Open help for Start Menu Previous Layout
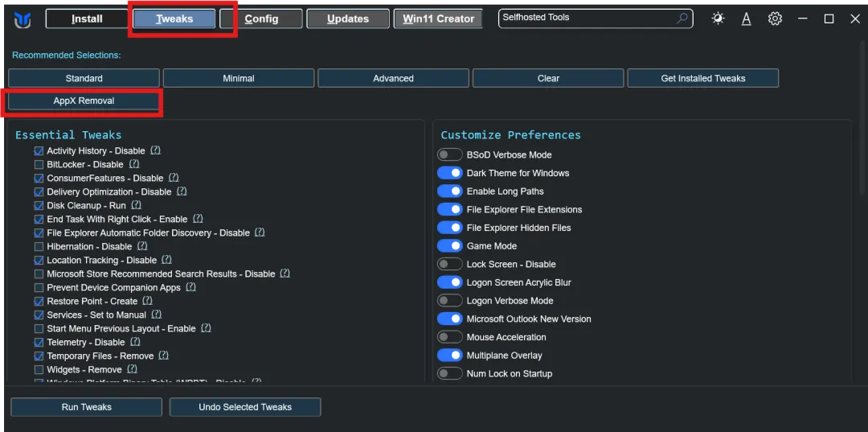The height and width of the screenshot is (432, 868). 206,328
